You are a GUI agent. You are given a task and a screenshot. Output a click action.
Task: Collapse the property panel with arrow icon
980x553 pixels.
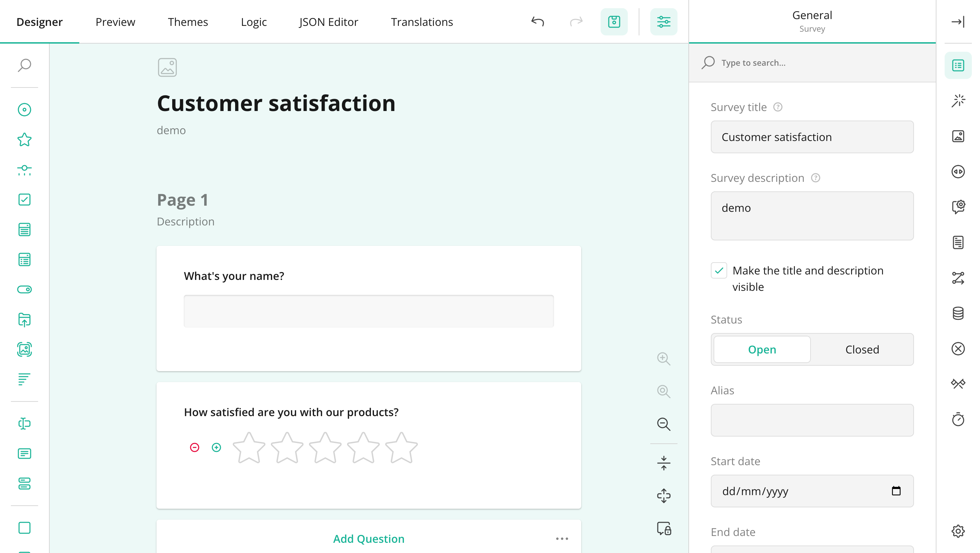pyautogui.click(x=958, y=22)
